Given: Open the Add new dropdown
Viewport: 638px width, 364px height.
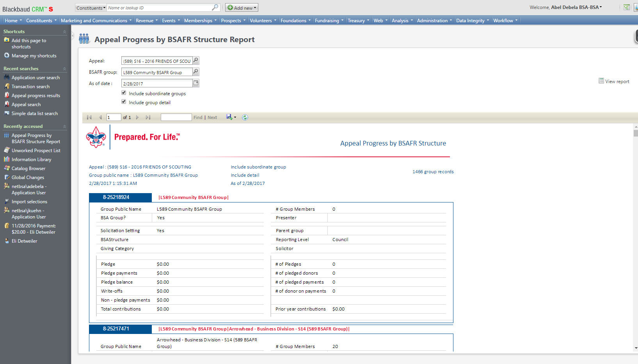Looking at the screenshot, I should tap(242, 8).
